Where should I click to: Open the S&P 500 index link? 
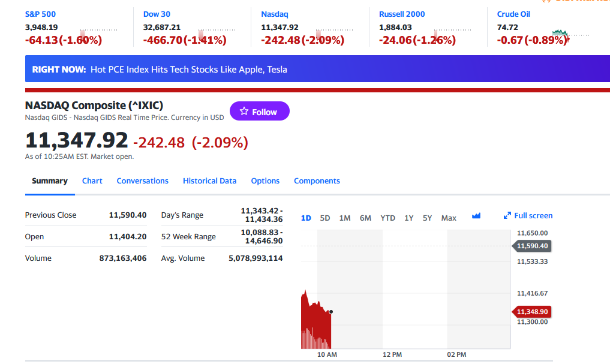pyautogui.click(x=40, y=14)
